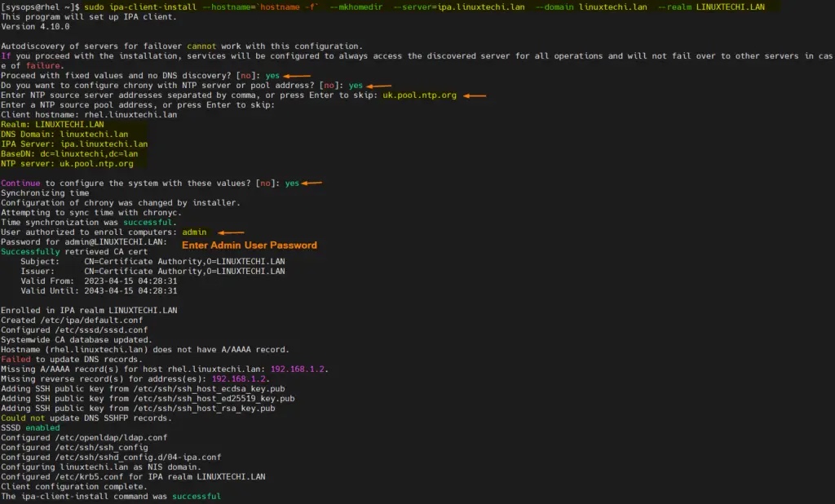835x504 pixels.
Task: Click the red "Failed" to update DNS message
Action: (15, 360)
